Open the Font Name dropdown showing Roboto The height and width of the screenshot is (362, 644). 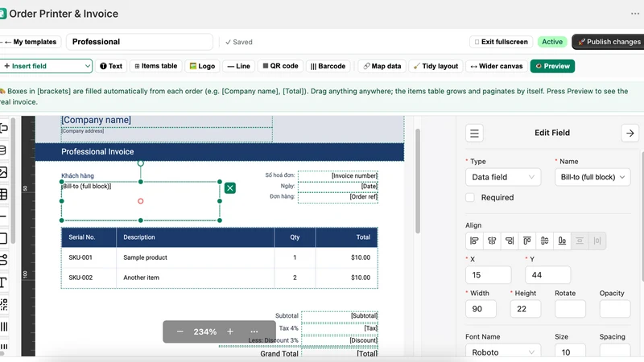503,352
